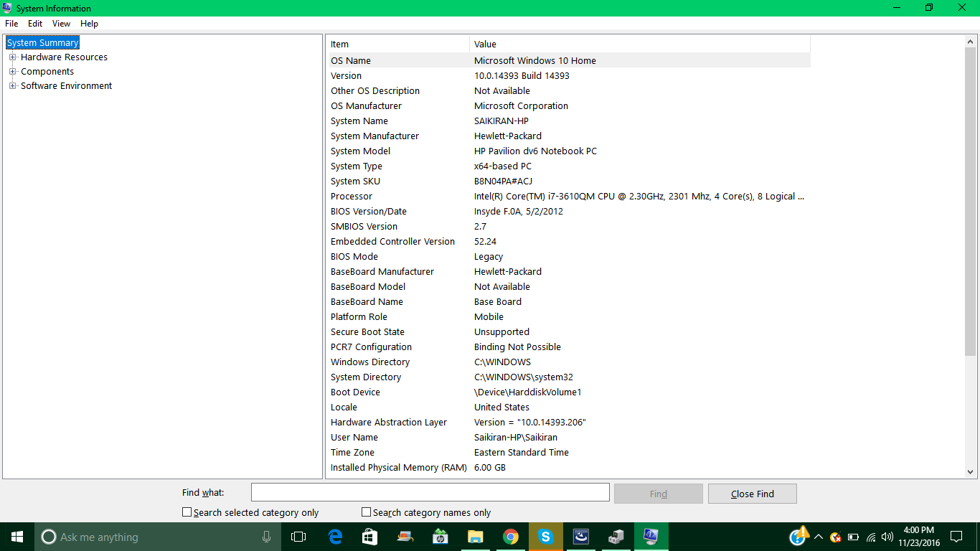The width and height of the screenshot is (980, 551).
Task: Show hidden system tray icons
Action: click(x=819, y=537)
